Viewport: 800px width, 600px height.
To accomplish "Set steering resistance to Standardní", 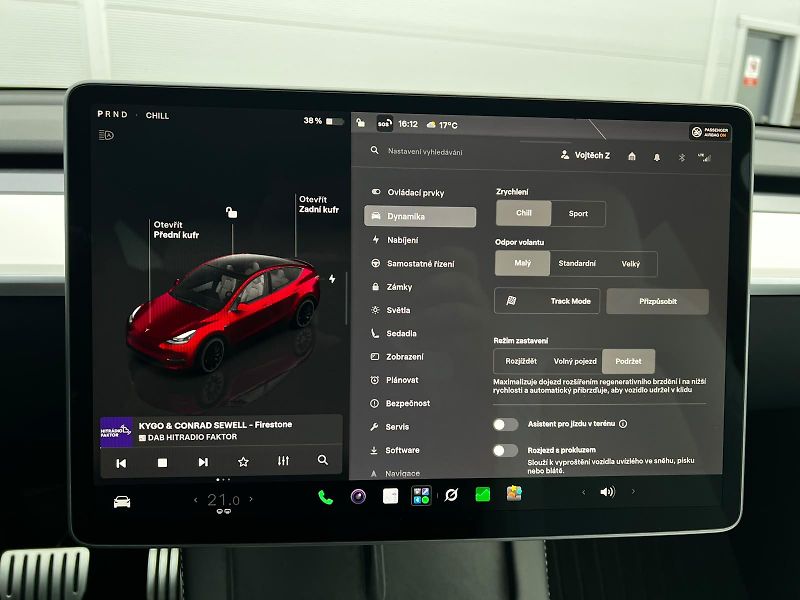I will 577,263.
